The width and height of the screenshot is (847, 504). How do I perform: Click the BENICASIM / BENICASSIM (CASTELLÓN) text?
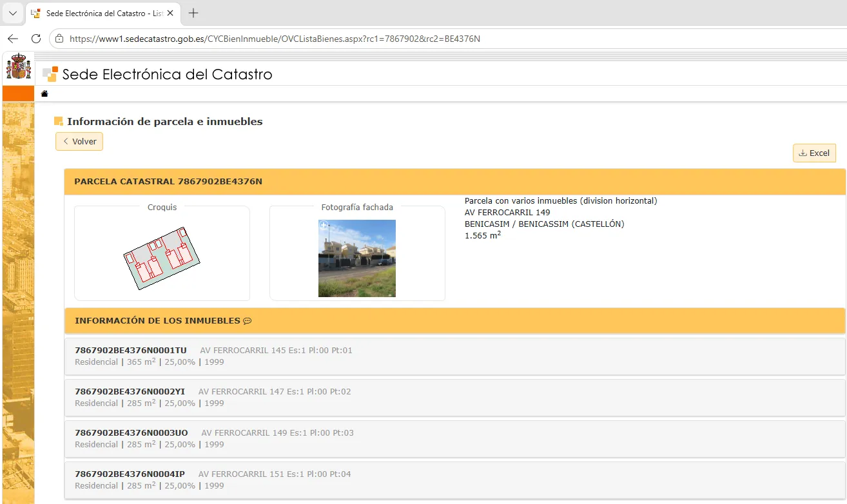(545, 224)
